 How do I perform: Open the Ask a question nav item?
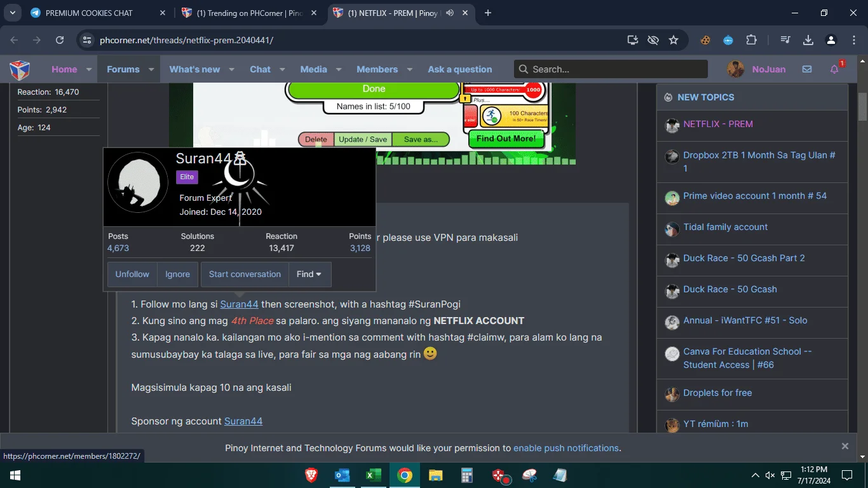[x=460, y=69]
